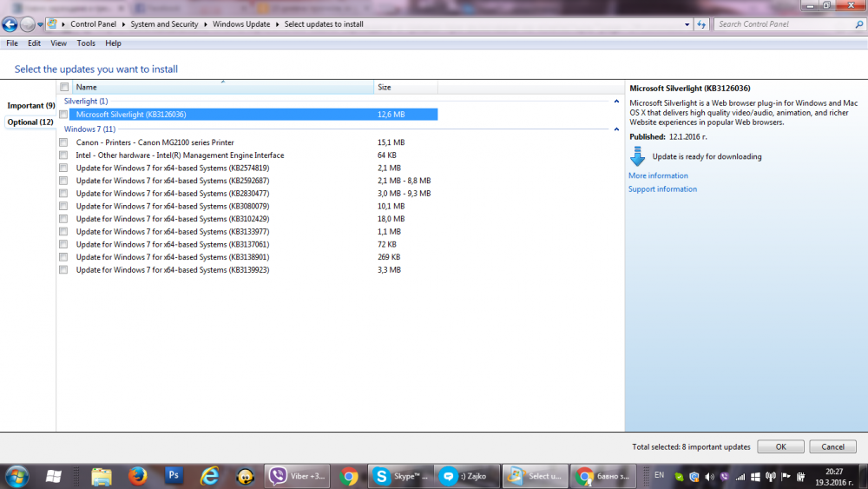
Task: Click the Cancel button
Action: (x=832, y=447)
